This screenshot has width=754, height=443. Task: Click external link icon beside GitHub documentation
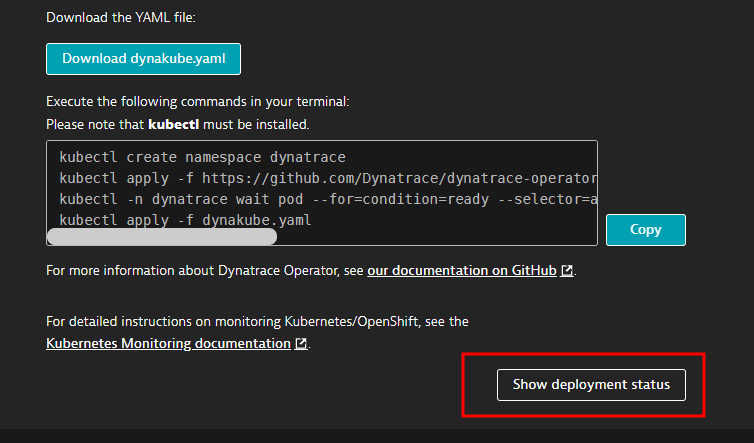coord(567,271)
